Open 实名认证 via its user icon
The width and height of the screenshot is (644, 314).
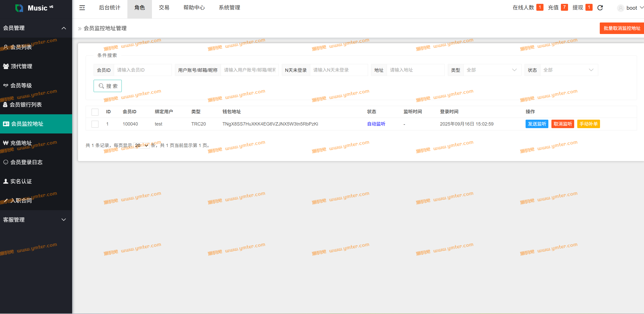(6, 181)
